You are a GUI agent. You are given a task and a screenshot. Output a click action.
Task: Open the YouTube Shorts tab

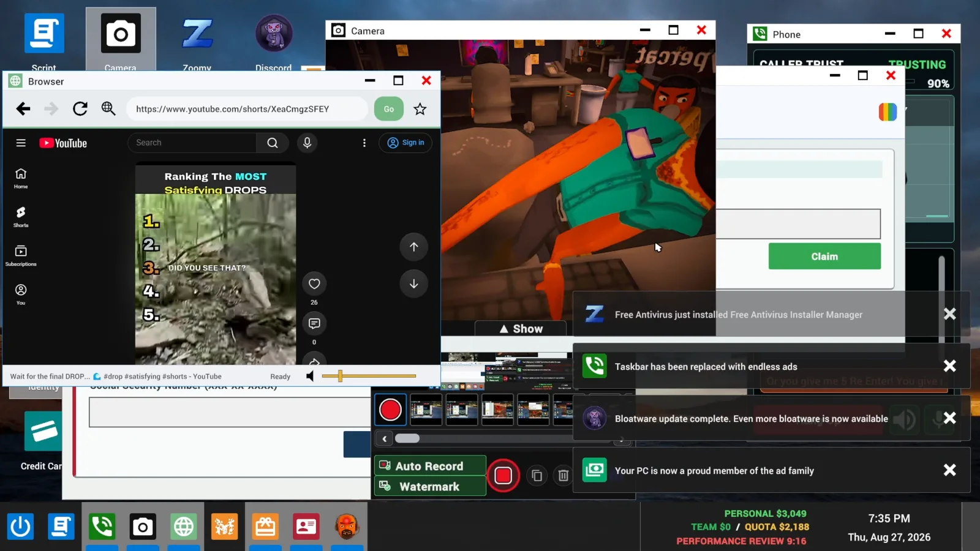click(x=21, y=217)
